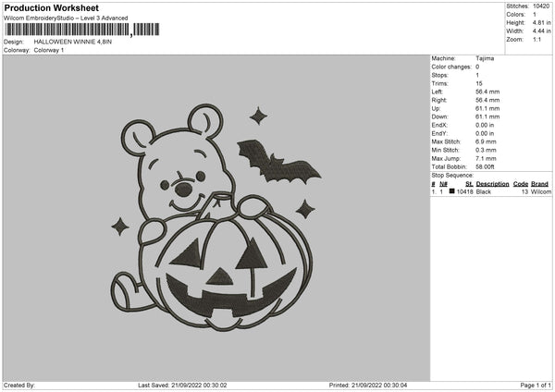Click the 'St.' column header

469,184
